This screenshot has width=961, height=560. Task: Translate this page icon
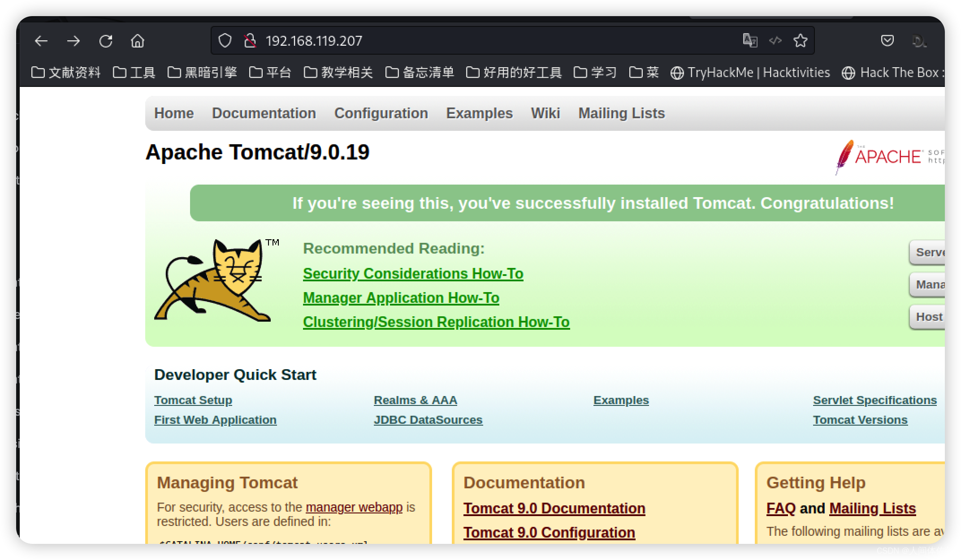pyautogui.click(x=750, y=40)
